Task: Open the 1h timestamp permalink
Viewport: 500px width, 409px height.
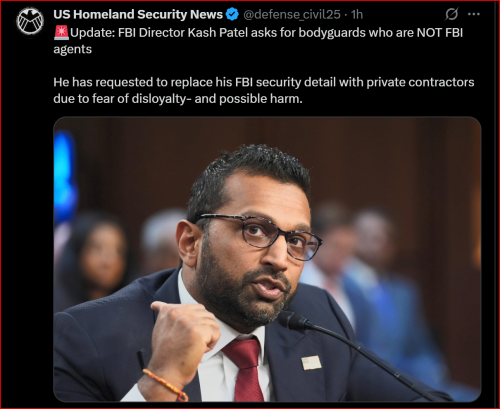Action: point(357,14)
